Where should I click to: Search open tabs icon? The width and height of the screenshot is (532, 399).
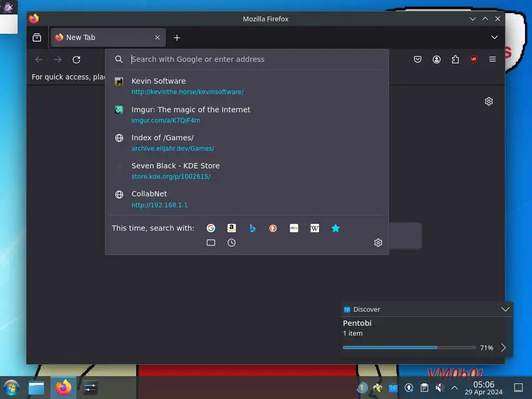[x=211, y=243]
